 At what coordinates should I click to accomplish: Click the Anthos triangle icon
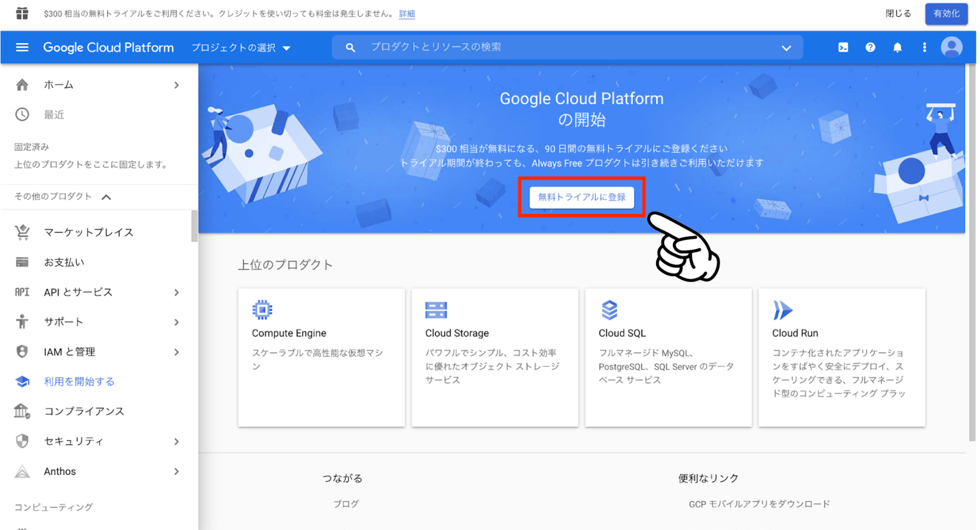tap(22, 471)
